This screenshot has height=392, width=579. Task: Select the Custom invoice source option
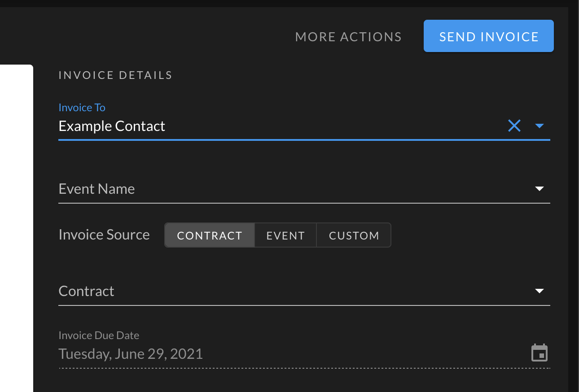pyautogui.click(x=354, y=235)
